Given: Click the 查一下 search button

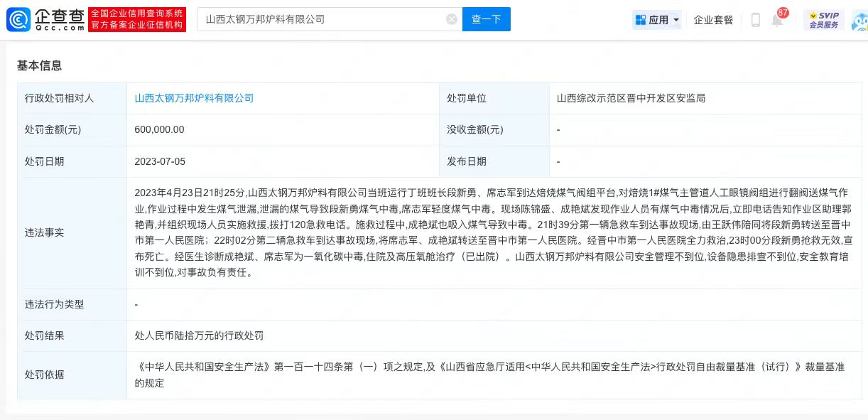Looking at the screenshot, I should pyautogui.click(x=487, y=19).
